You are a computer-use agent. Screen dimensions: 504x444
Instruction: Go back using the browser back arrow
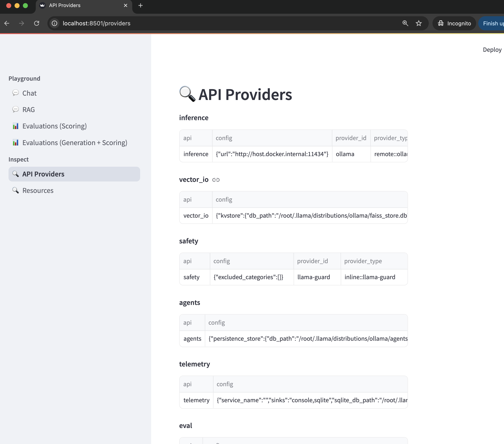click(x=7, y=23)
